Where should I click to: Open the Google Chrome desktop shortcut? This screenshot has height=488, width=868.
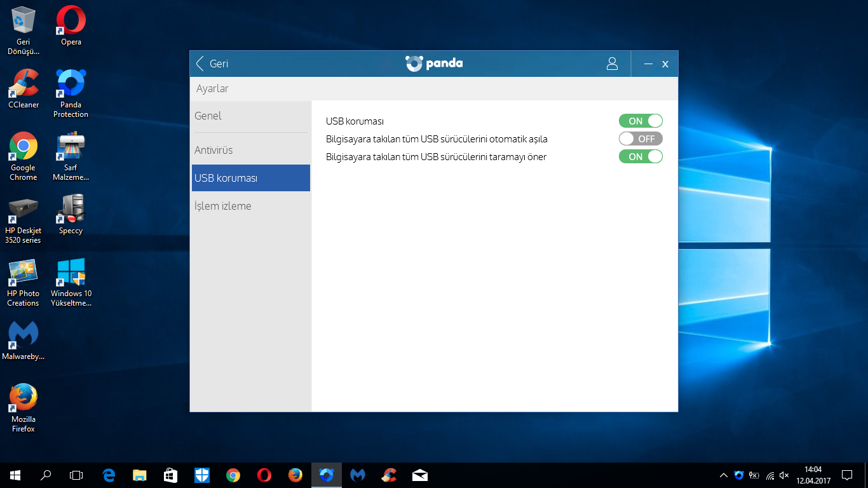tap(24, 156)
